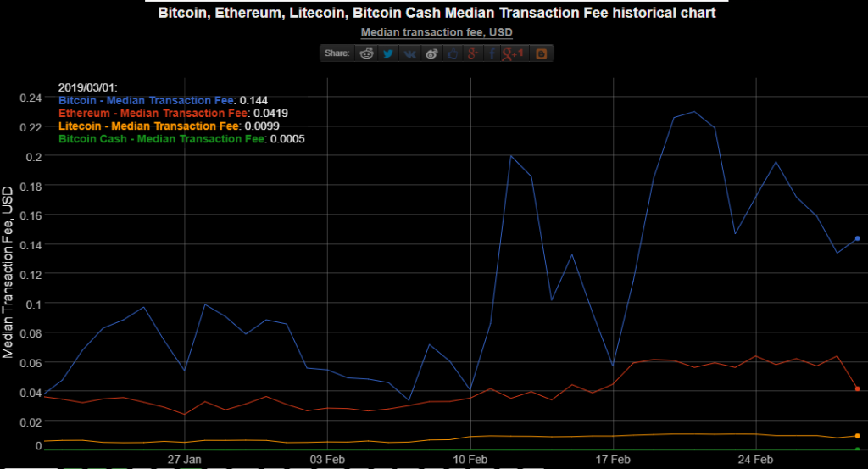Click the 'Share:' label
868x469 pixels.
[x=337, y=53]
